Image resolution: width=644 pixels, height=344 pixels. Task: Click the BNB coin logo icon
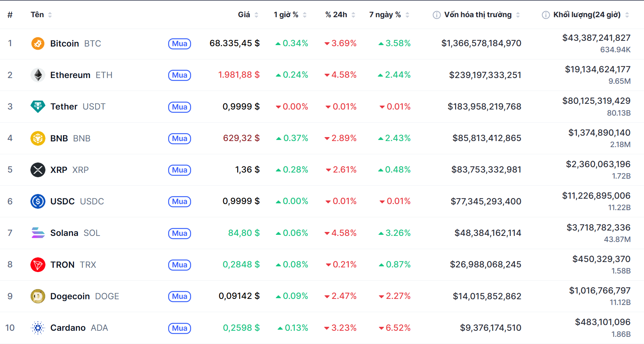coord(38,138)
